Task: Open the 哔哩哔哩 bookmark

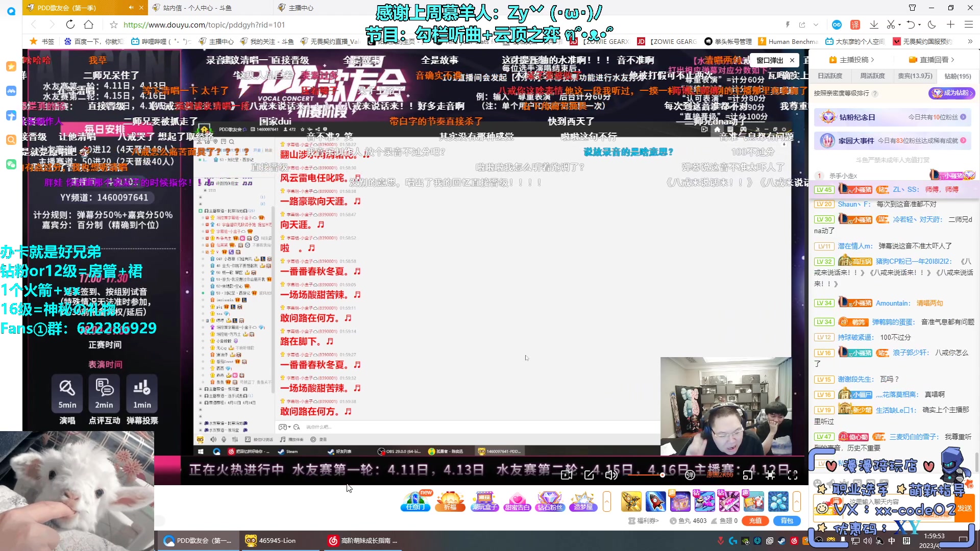Action: [x=161, y=41]
